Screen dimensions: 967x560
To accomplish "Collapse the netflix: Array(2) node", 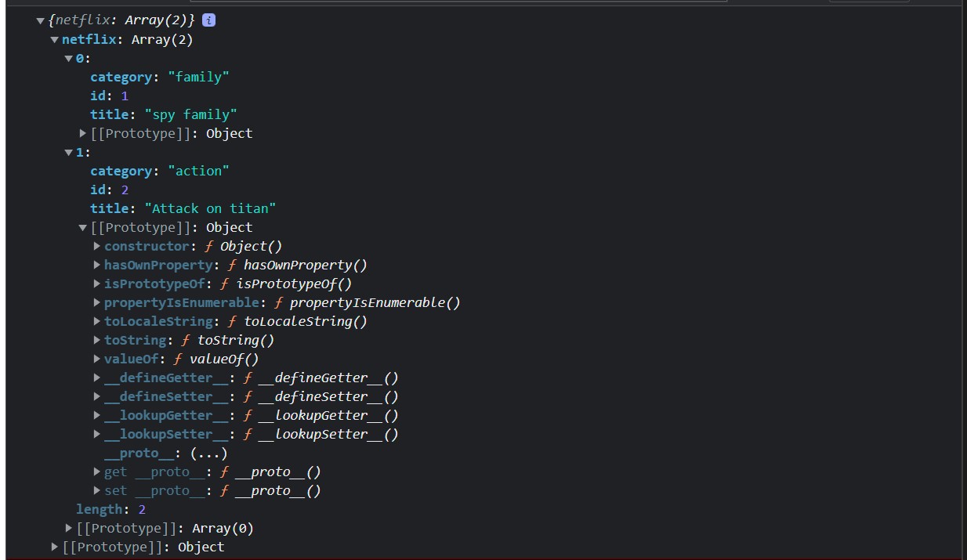I will click(55, 40).
